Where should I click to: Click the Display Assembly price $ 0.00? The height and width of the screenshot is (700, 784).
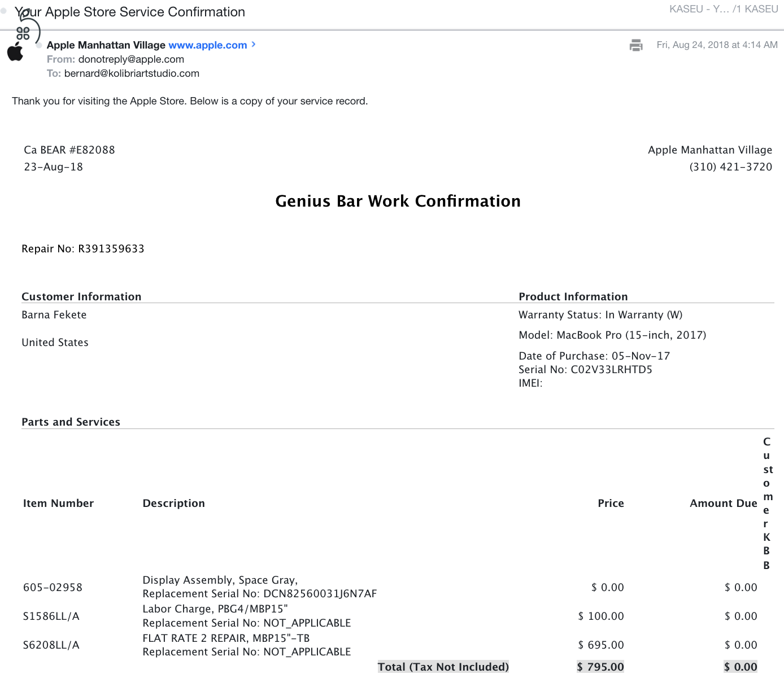(x=608, y=588)
